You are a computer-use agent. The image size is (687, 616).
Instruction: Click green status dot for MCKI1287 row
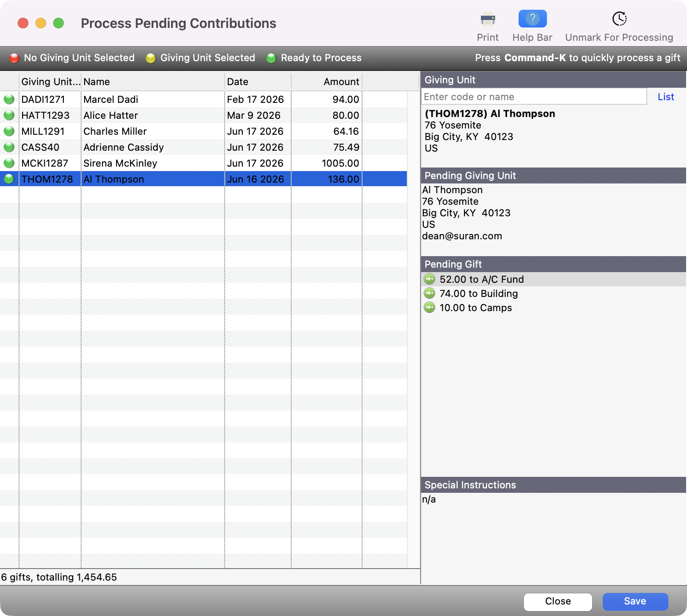click(x=9, y=163)
